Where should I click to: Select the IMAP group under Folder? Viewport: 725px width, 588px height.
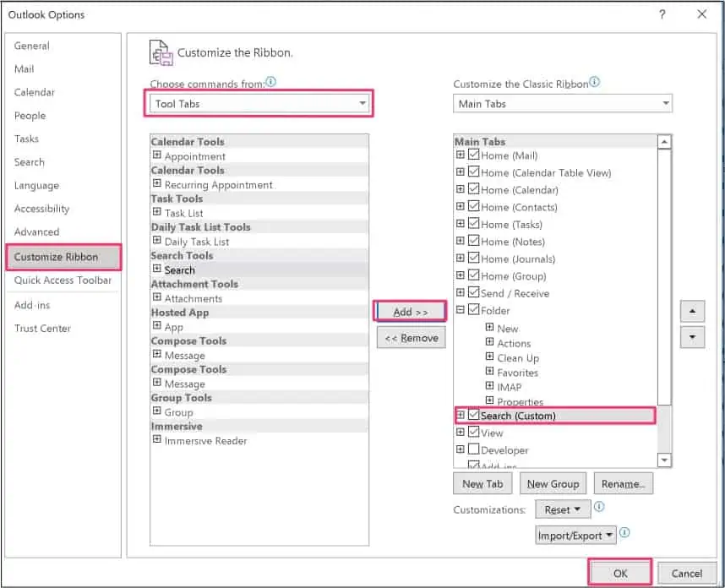[x=509, y=387]
